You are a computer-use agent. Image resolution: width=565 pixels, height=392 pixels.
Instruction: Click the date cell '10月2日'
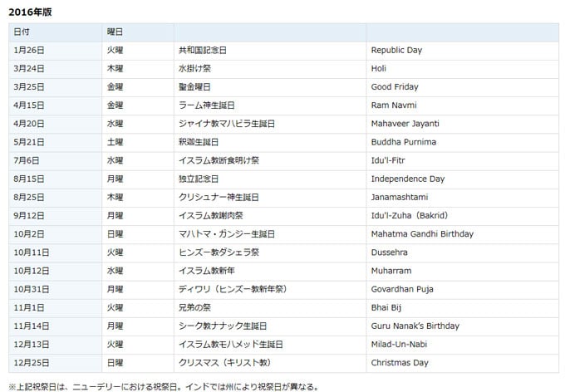coord(56,234)
